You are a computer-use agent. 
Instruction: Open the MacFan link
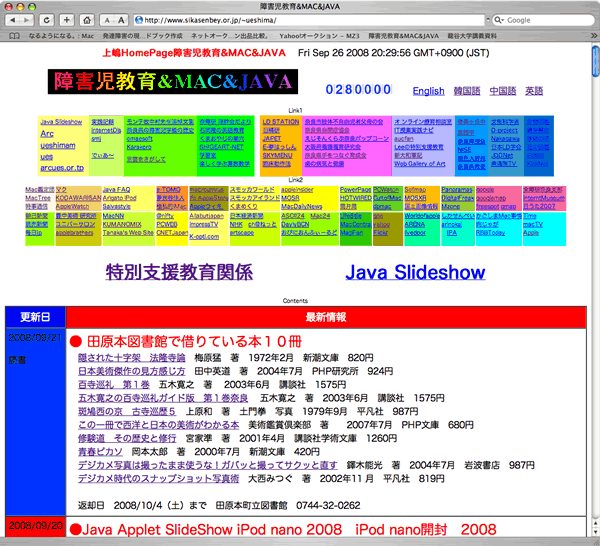[x=351, y=233]
